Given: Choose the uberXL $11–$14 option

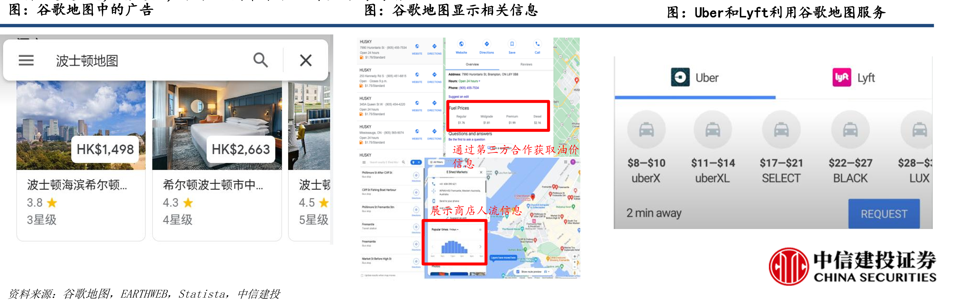Looking at the screenshot, I should coord(713,147).
